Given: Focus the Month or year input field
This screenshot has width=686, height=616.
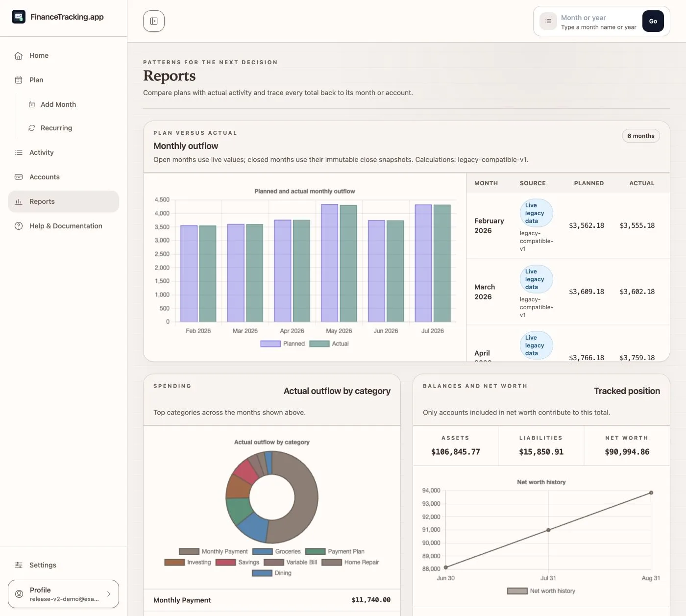Looking at the screenshot, I should click(x=599, y=22).
